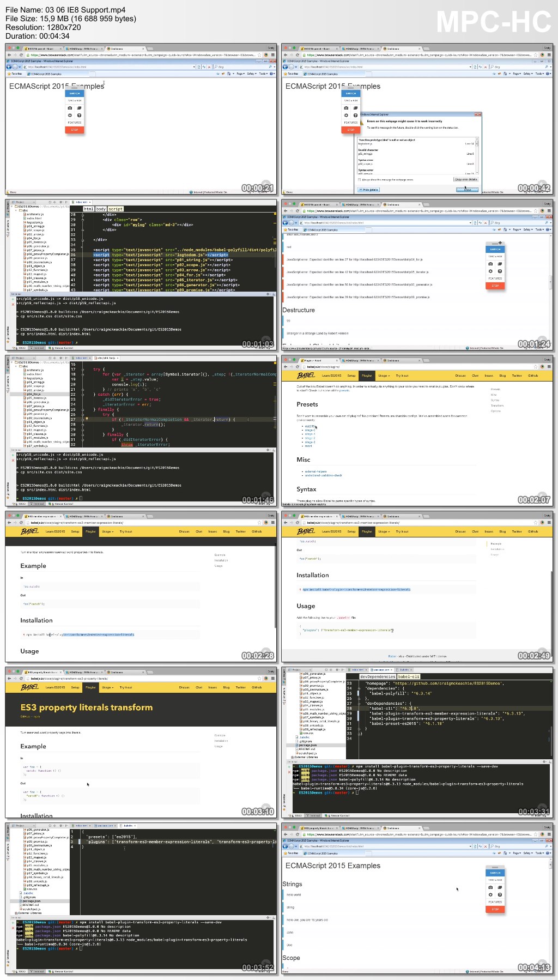Tick the 'Always show this message' checkbox

tap(360, 179)
